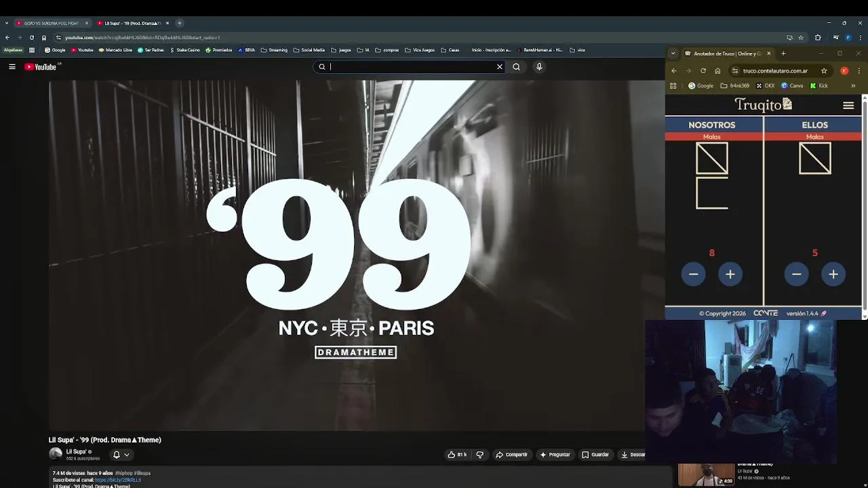Subtract a point from Ellos
The width and height of the screenshot is (868, 488).
(797, 274)
